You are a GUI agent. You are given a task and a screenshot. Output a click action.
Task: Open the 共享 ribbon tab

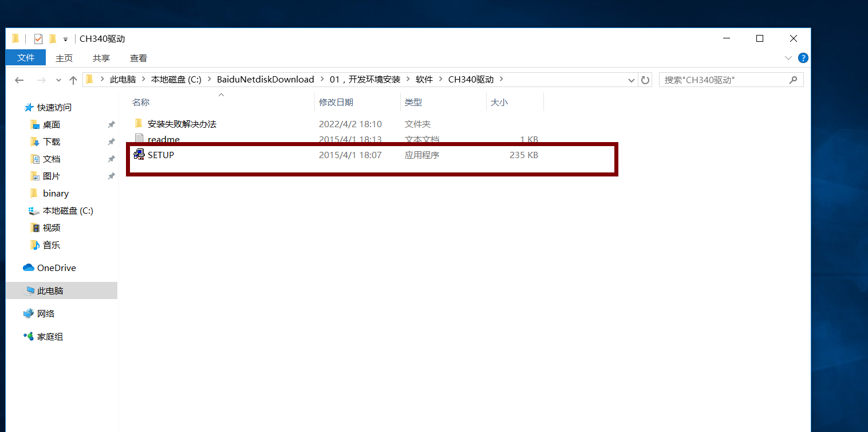(x=101, y=58)
